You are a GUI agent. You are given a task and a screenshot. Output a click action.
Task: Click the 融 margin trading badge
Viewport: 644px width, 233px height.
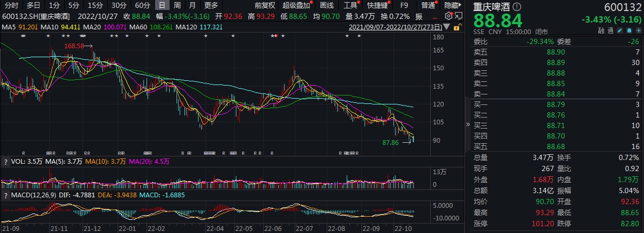[x=601, y=31]
